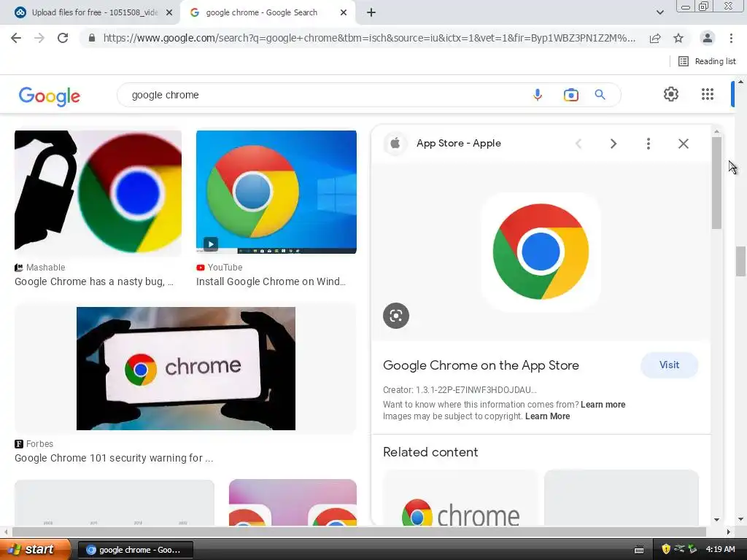The image size is (747, 560).
Task: Open the pink Chrome icons image at bottom
Action: (293, 502)
